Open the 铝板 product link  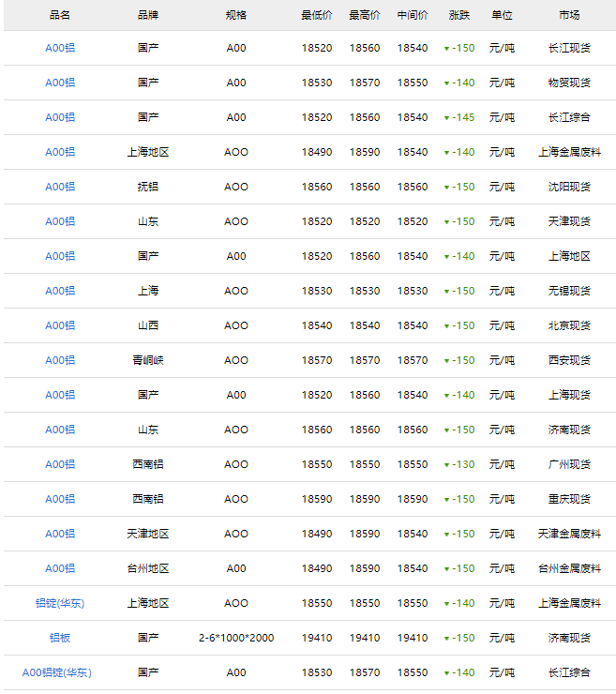pyautogui.click(x=60, y=638)
